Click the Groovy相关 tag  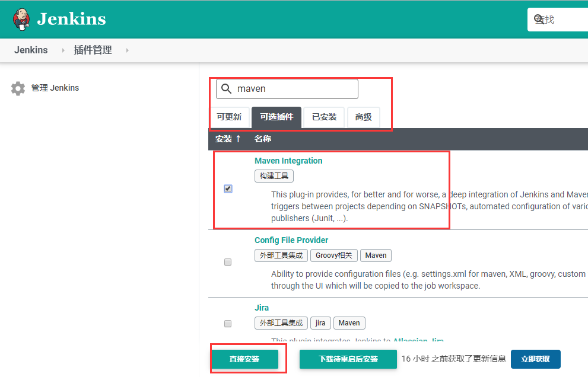pos(333,255)
